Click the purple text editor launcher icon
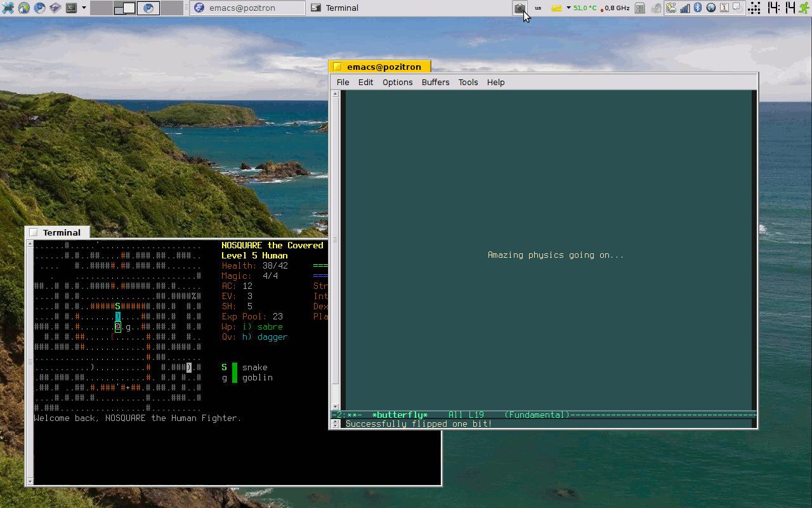812x508 pixels. [56, 8]
